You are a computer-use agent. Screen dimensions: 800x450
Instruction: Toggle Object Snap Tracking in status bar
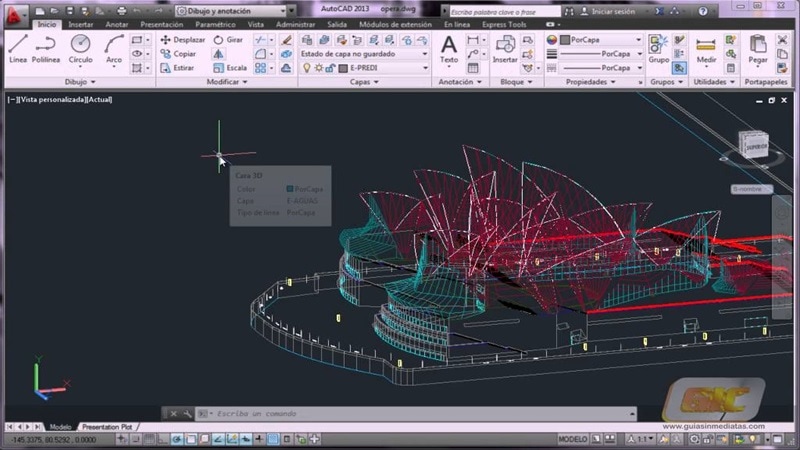[218, 439]
